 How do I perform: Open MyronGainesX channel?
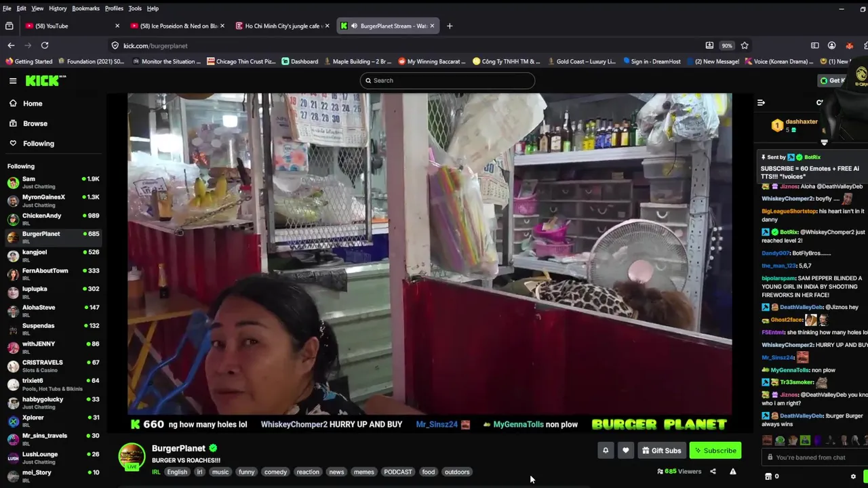pos(53,201)
